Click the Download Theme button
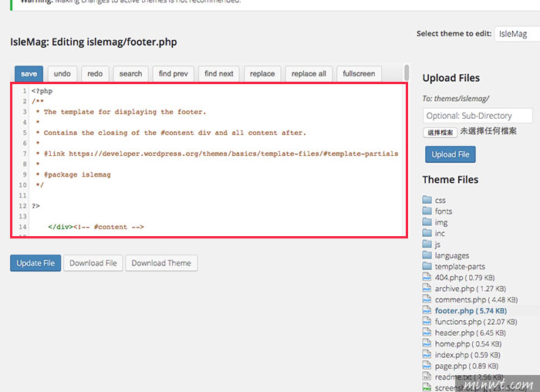This screenshot has height=392, width=540. [161, 263]
